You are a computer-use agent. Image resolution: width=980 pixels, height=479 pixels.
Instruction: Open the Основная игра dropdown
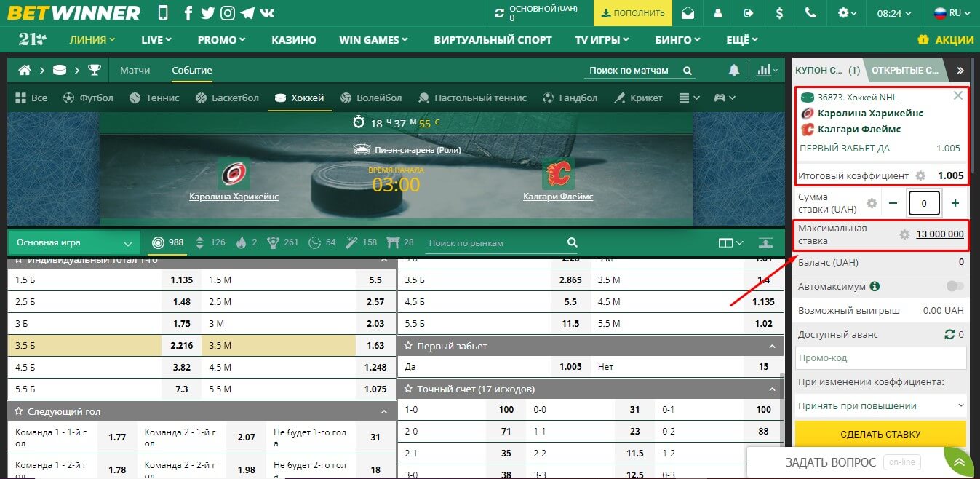click(75, 242)
